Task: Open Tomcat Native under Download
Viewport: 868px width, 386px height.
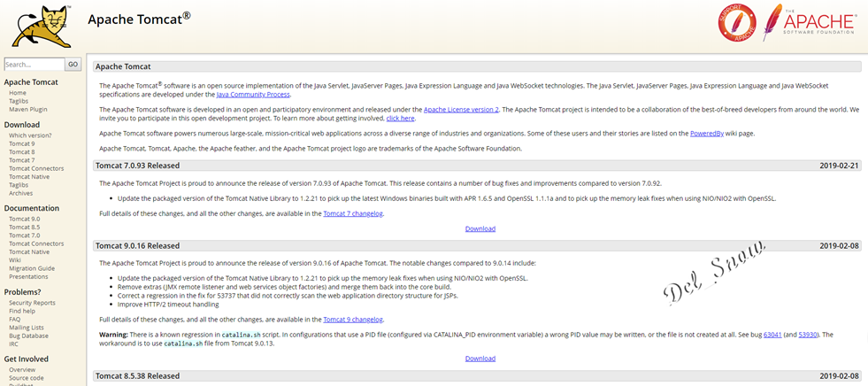Action: click(x=29, y=177)
